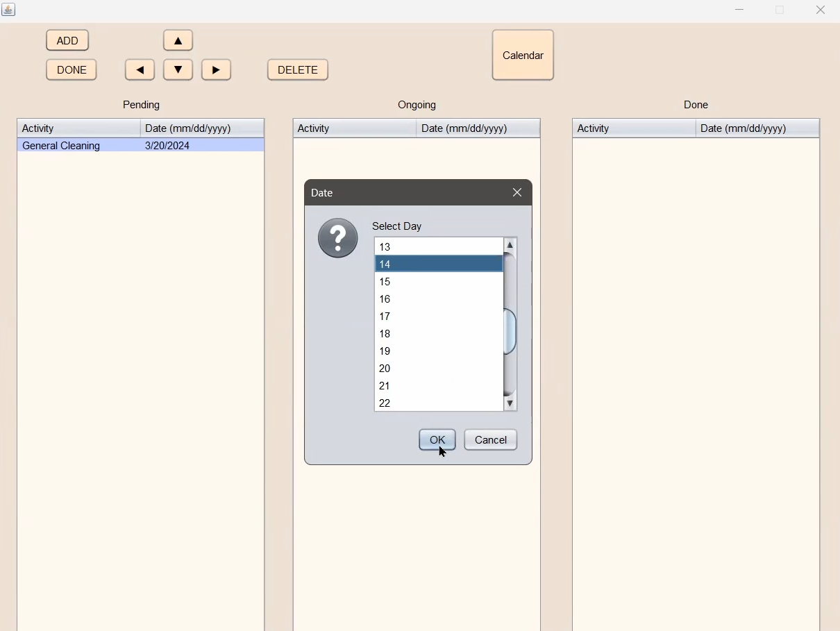Click the DONE button

pyautogui.click(x=72, y=69)
